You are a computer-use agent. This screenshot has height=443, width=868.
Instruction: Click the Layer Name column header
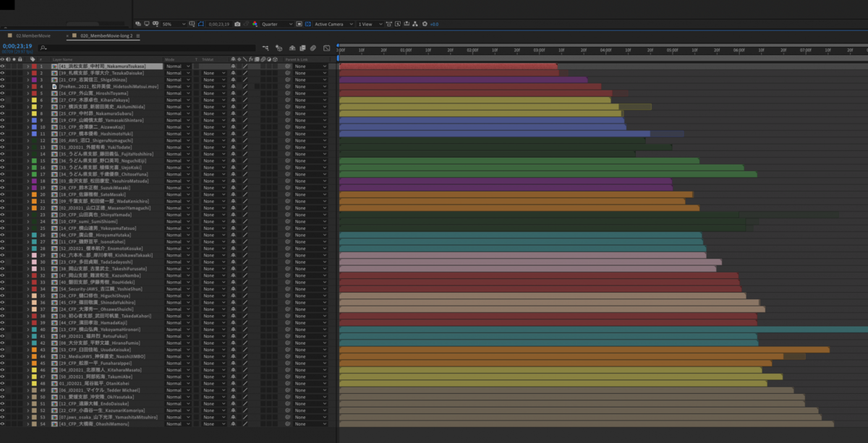pos(63,59)
